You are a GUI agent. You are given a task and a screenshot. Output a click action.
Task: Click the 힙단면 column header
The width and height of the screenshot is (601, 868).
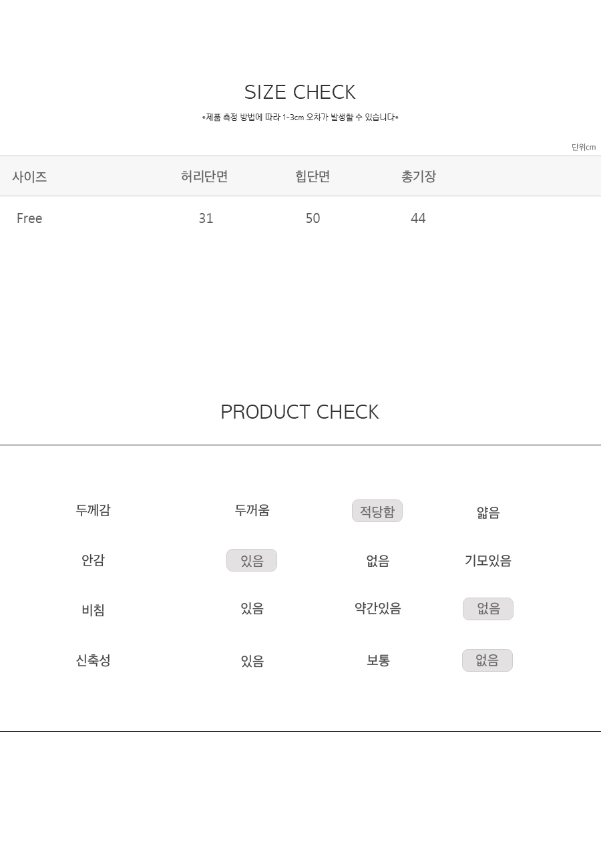click(x=313, y=176)
